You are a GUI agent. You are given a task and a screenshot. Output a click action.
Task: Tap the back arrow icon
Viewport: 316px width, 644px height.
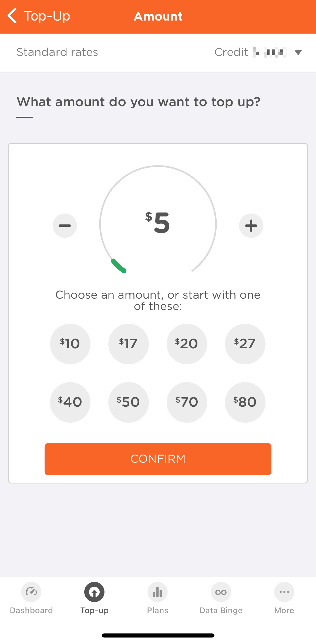pos(12,16)
